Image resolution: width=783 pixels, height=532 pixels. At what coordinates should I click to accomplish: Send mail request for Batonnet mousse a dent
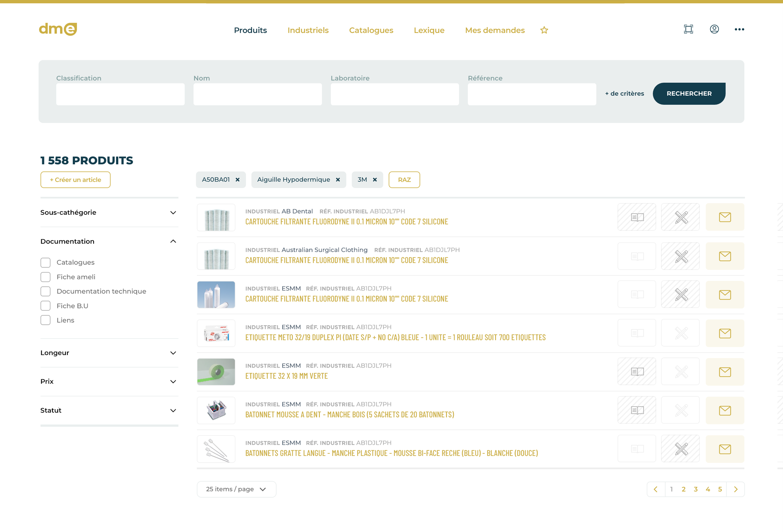[725, 410]
